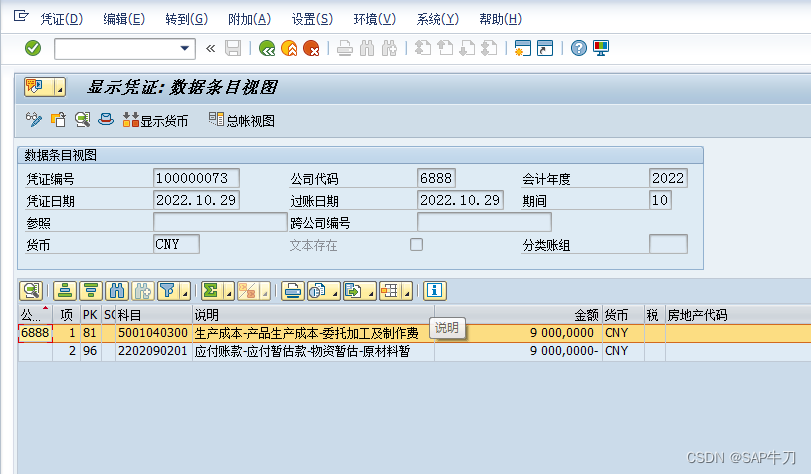Open the 帮助(H) menu
Image resolution: width=811 pixels, height=474 pixels.
(501, 19)
